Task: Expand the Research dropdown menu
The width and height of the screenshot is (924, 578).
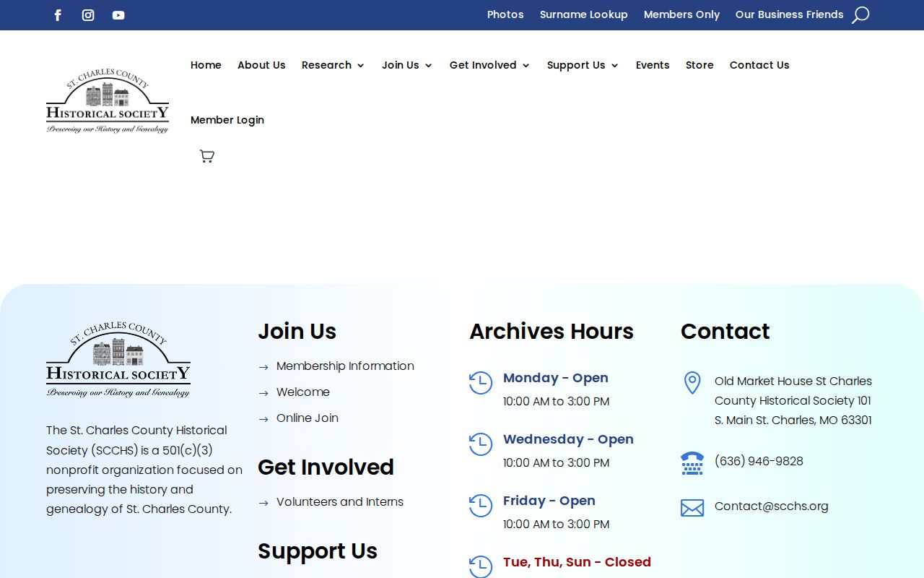Action: coord(333,65)
